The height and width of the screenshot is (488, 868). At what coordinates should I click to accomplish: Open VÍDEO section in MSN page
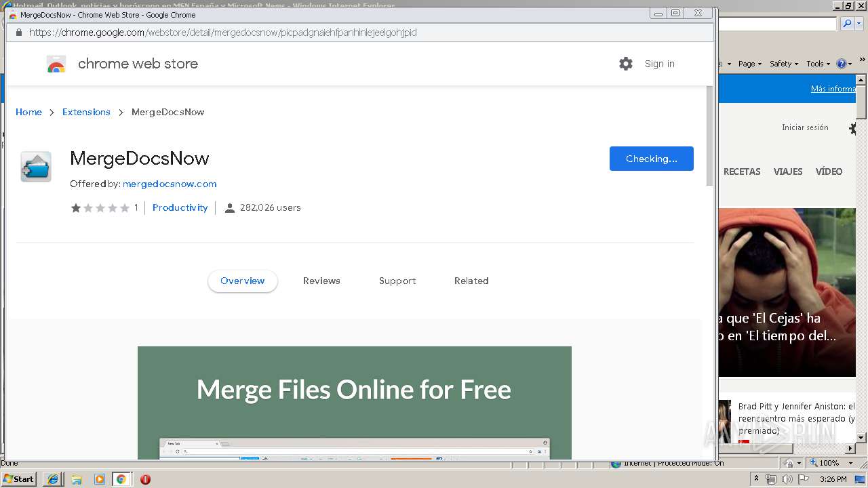(x=829, y=171)
